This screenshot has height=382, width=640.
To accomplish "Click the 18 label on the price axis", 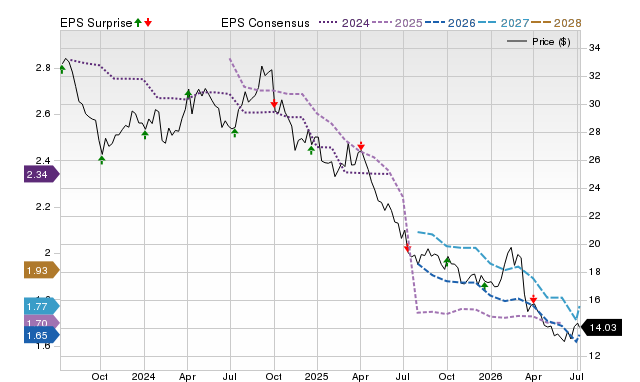I will [594, 271].
